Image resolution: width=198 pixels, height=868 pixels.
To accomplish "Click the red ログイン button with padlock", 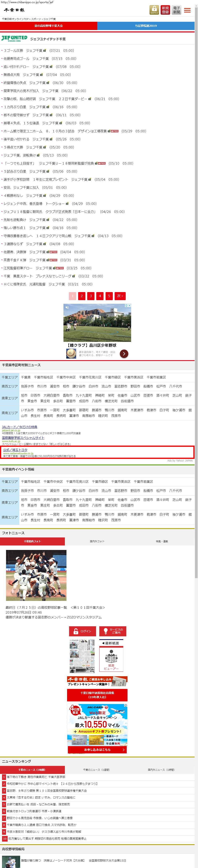I will pyautogui.click(x=83, y=631).
